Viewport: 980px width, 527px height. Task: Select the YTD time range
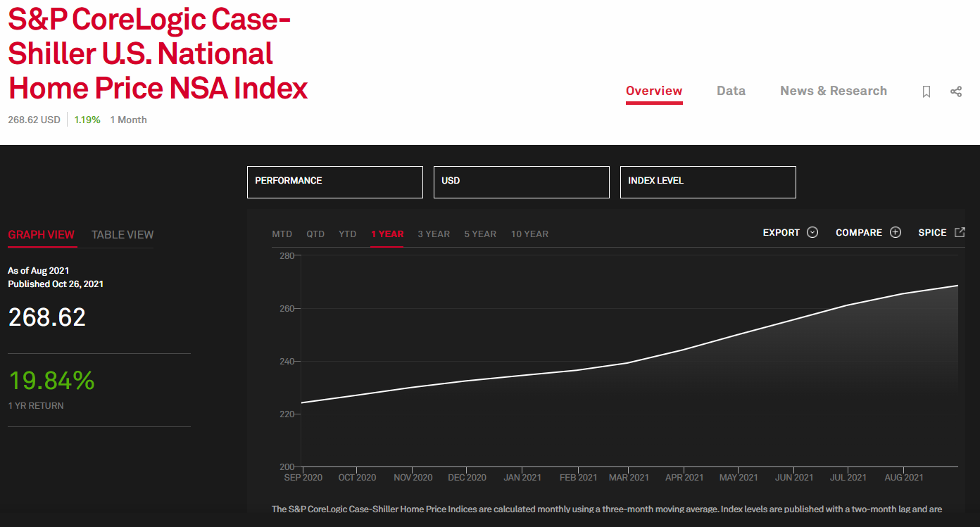click(x=348, y=234)
